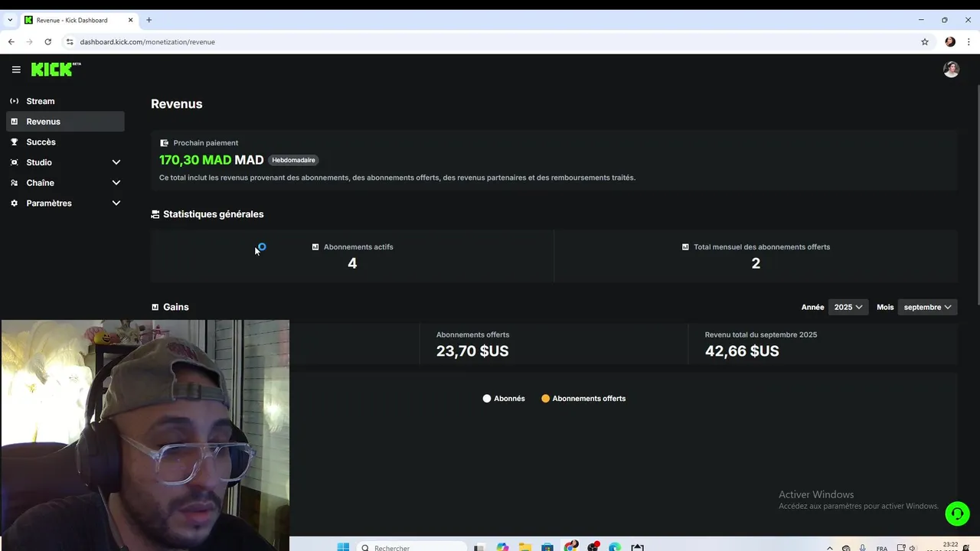Click the Kick logo
This screenshot has height=551, width=980.
(56, 70)
